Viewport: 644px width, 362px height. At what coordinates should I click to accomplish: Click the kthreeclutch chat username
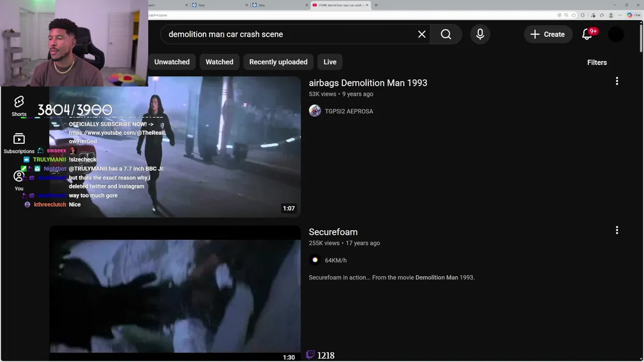tap(50, 205)
